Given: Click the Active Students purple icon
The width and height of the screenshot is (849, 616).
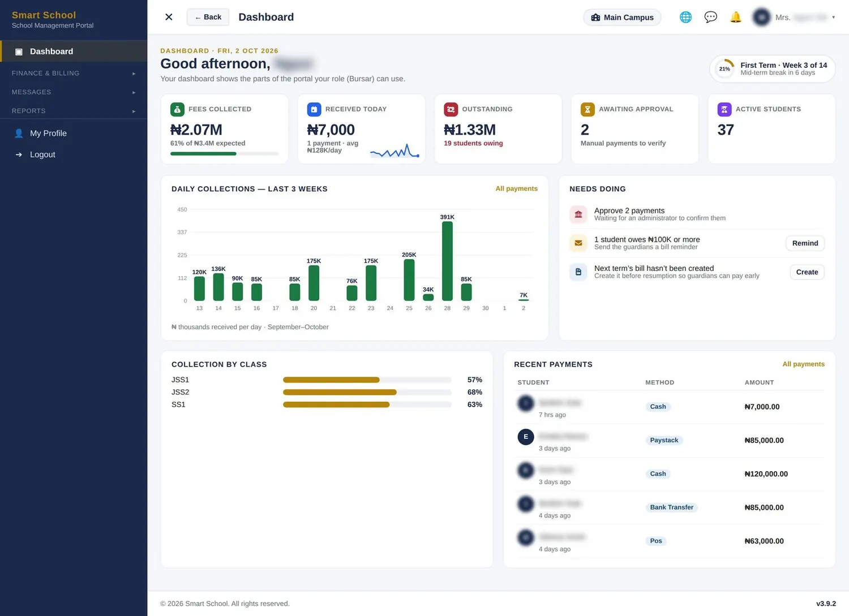Looking at the screenshot, I should 724,109.
